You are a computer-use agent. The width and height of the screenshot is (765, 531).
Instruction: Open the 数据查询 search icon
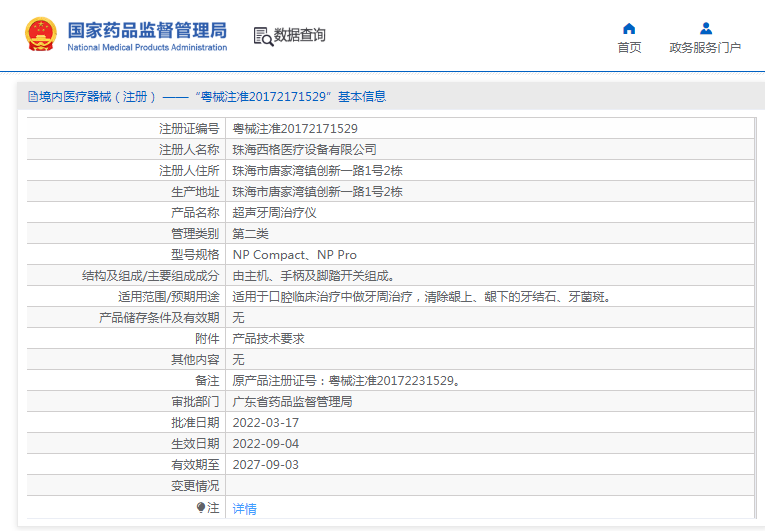click(x=263, y=37)
